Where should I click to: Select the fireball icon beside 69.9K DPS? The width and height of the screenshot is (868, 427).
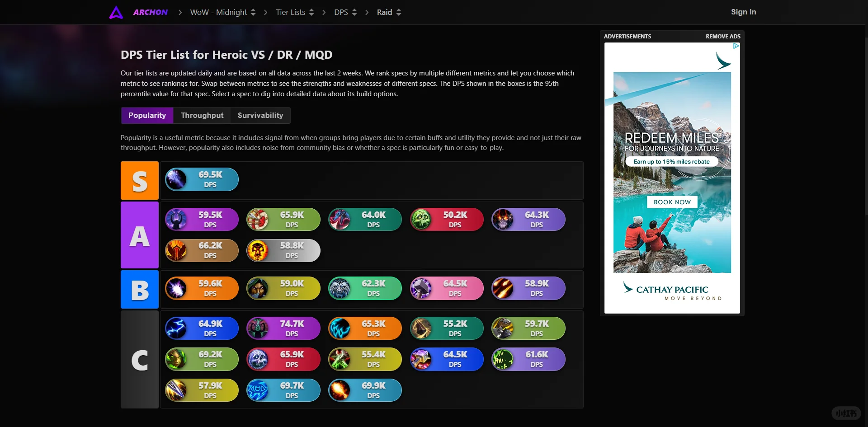point(340,390)
